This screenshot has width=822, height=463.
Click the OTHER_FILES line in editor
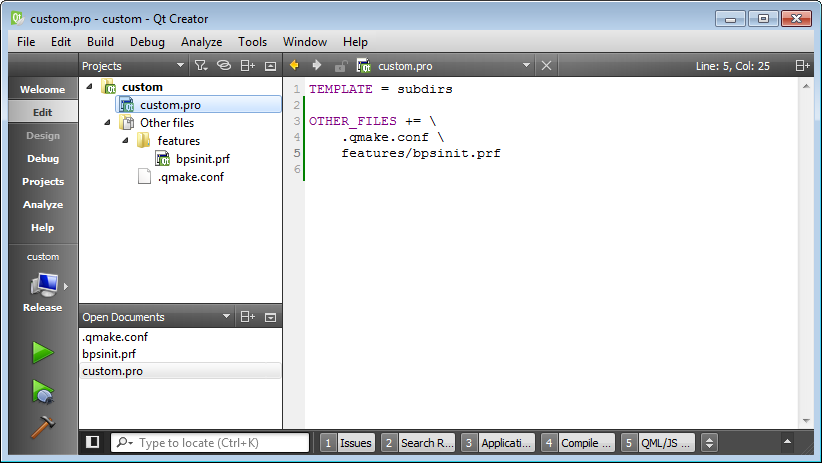(x=372, y=121)
